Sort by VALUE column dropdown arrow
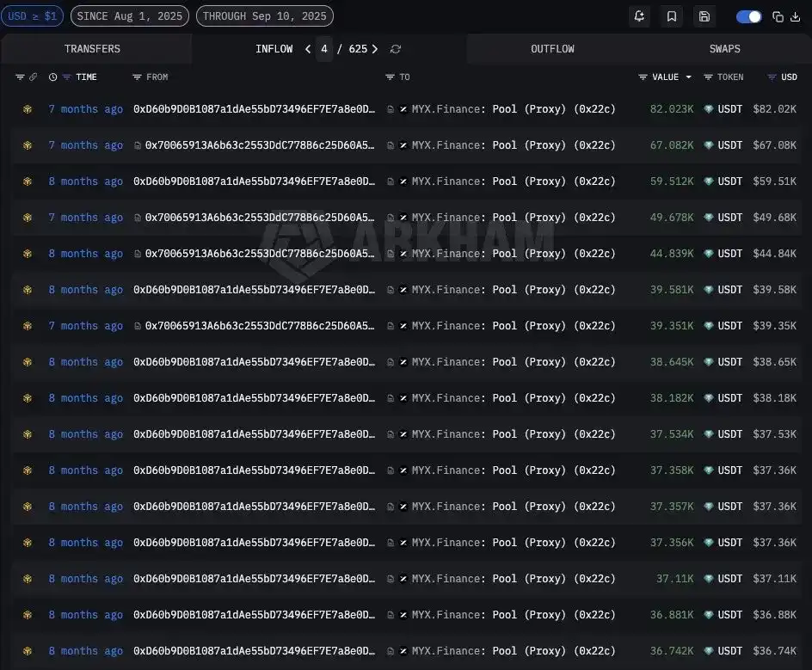 point(689,77)
